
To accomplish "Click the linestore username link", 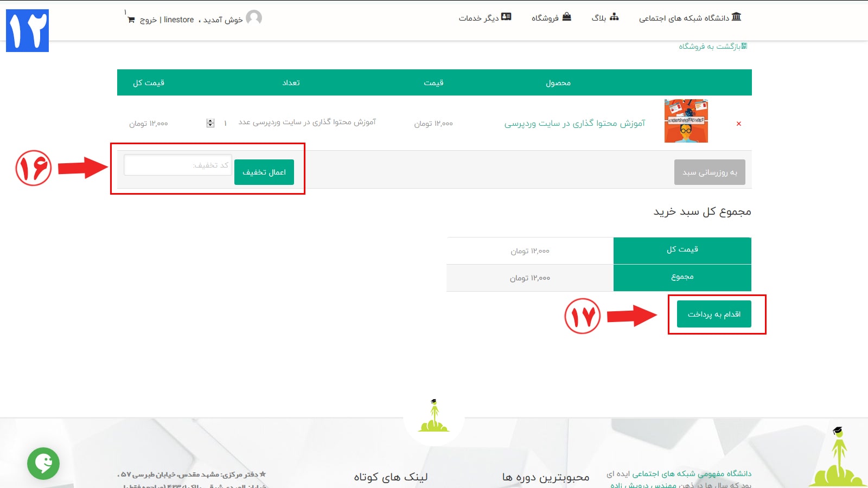I will pyautogui.click(x=179, y=20).
